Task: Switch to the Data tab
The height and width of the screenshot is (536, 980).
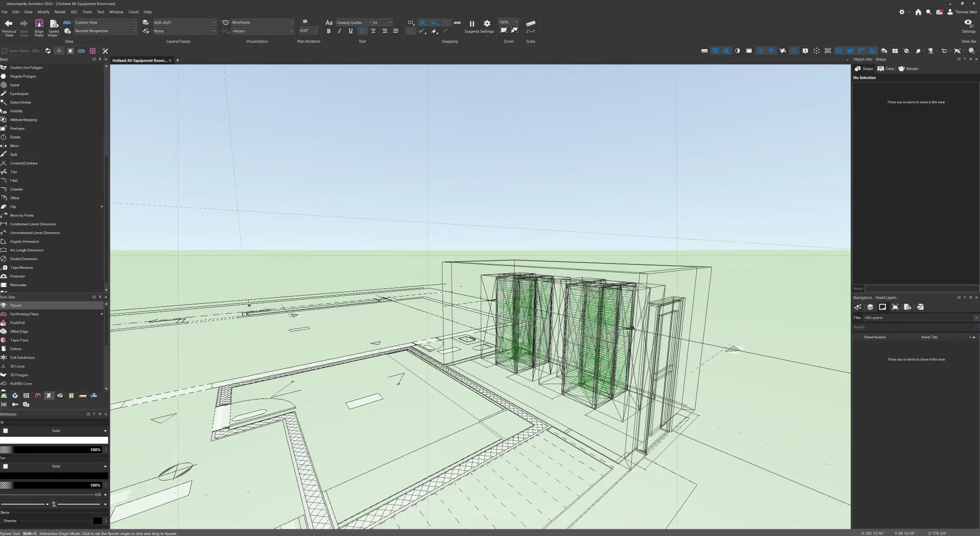Action: click(x=886, y=69)
